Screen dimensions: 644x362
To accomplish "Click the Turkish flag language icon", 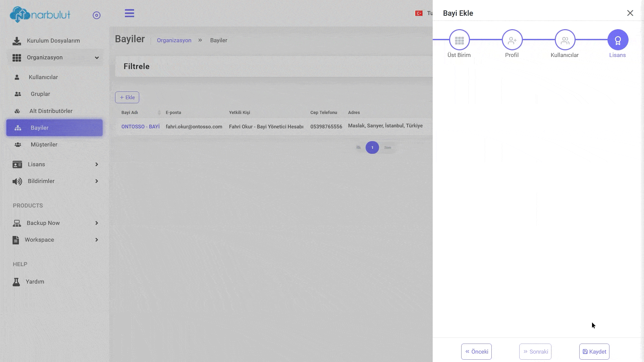I will pyautogui.click(x=419, y=13).
